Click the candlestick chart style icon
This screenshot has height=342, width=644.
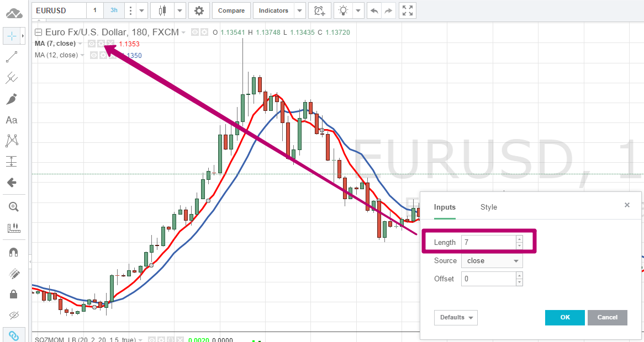click(163, 10)
